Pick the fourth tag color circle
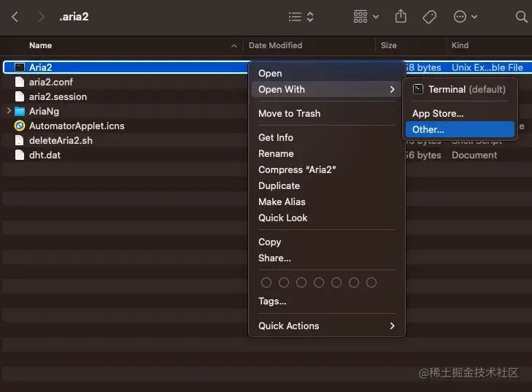532x392 pixels. (319, 283)
